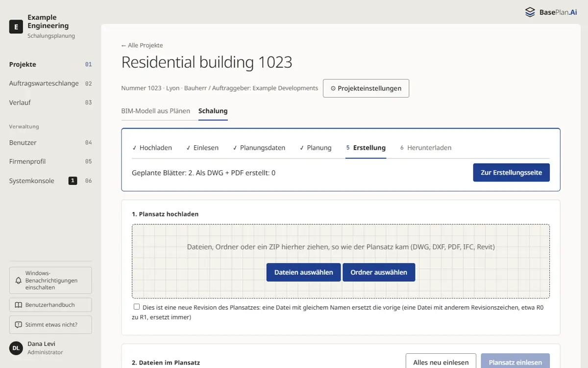Select the Schalung tab

213,111
